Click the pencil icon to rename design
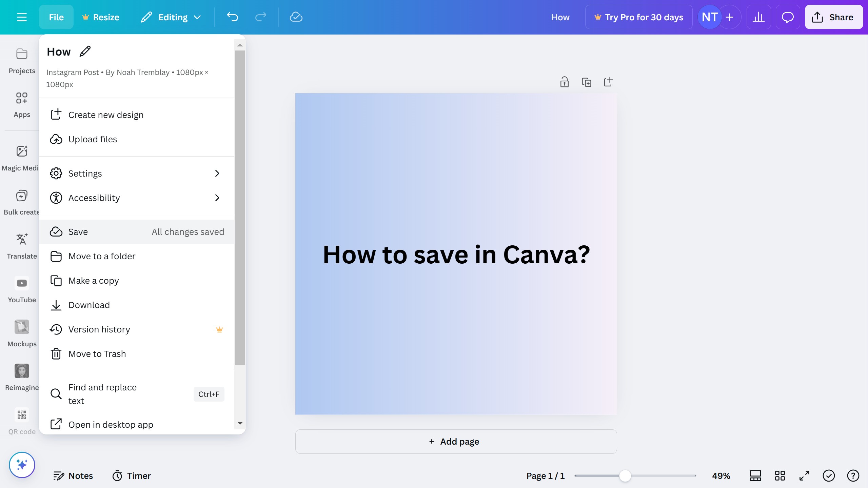This screenshot has height=488, width=868. (x=85, y=52)
